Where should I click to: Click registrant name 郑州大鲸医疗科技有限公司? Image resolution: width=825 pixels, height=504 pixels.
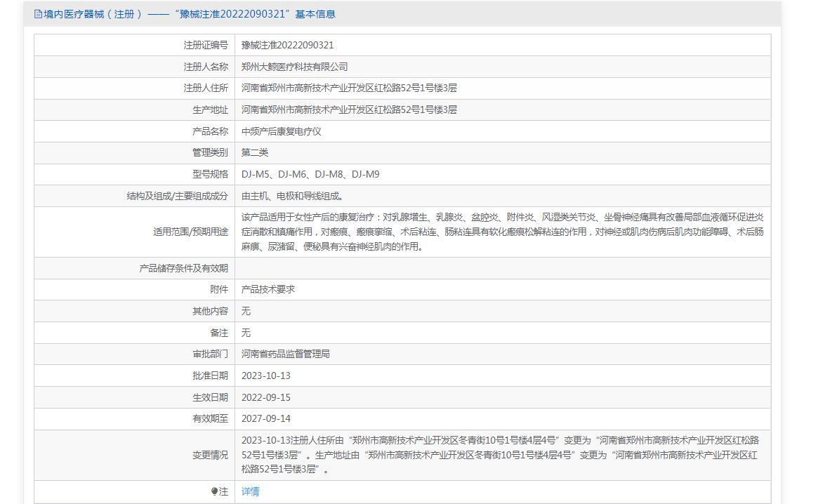(x=294, y=67)
